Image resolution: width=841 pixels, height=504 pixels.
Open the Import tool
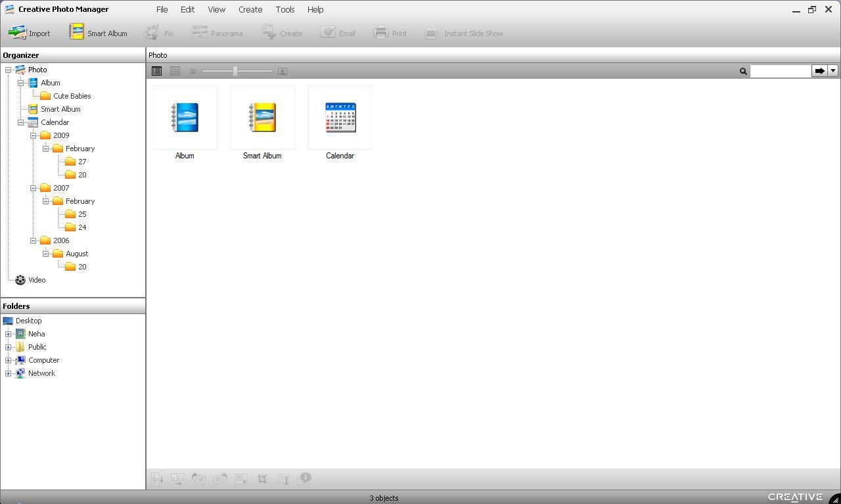click(x=29, y=33)
